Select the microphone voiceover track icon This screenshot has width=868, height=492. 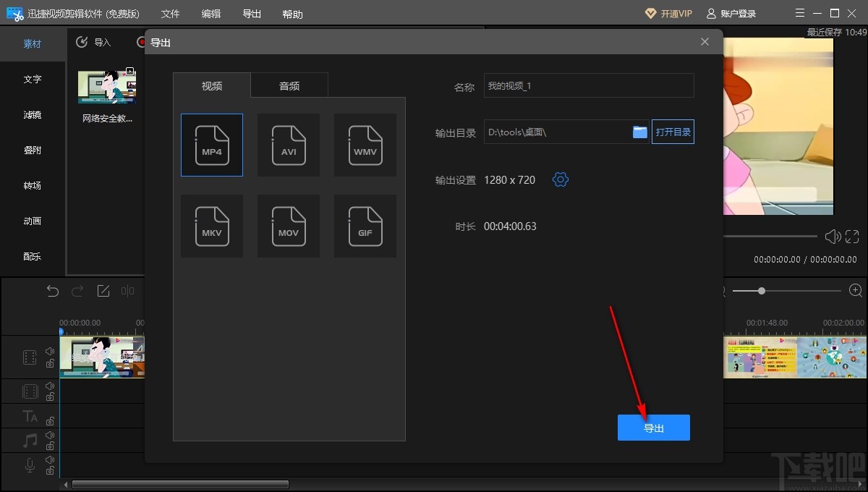30,465
